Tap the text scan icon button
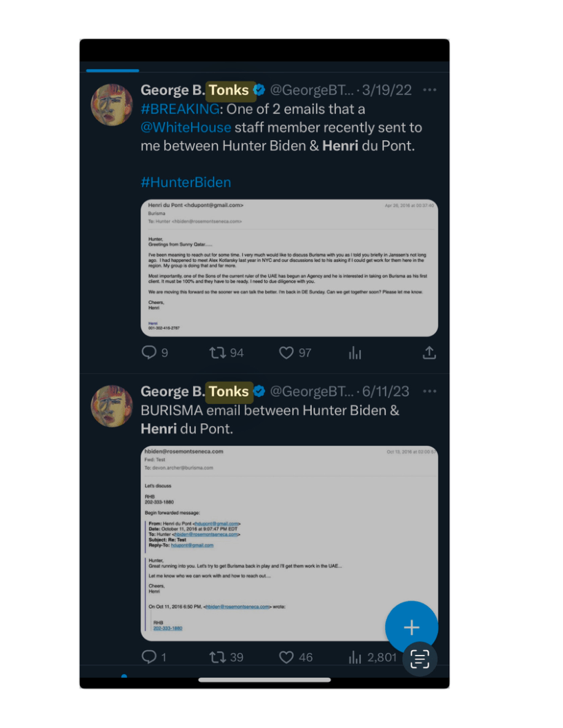This screenshot has width=563, height=728. (419, 659)
